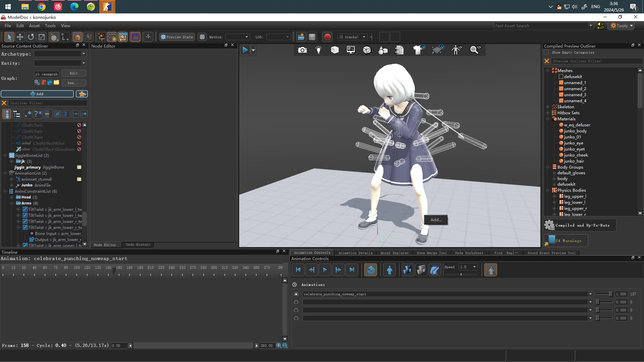Zoom in timeline with plus magnifier
Image resolution: width=644 pixels, height=362 pixels.
point(279,346)
